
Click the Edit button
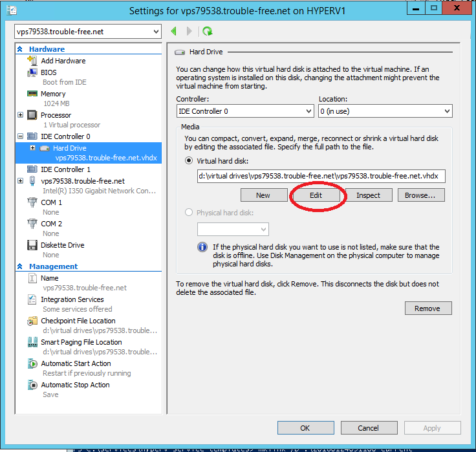[316, 195]
